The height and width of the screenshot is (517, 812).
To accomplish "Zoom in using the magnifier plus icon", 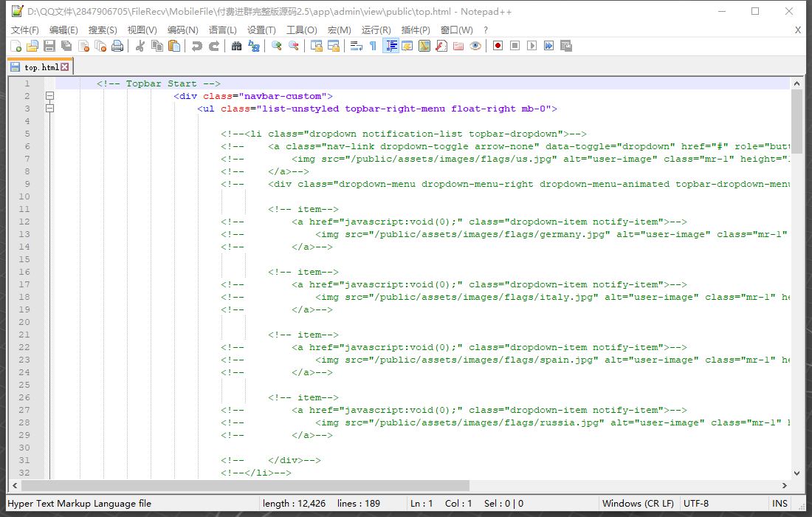I will pos(277,46).
